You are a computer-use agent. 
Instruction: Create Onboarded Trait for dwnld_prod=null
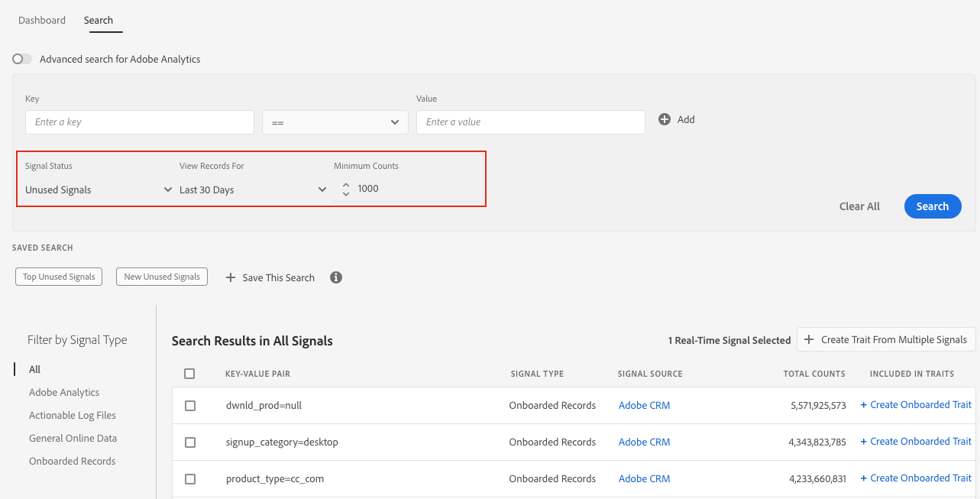pos(916,405)
